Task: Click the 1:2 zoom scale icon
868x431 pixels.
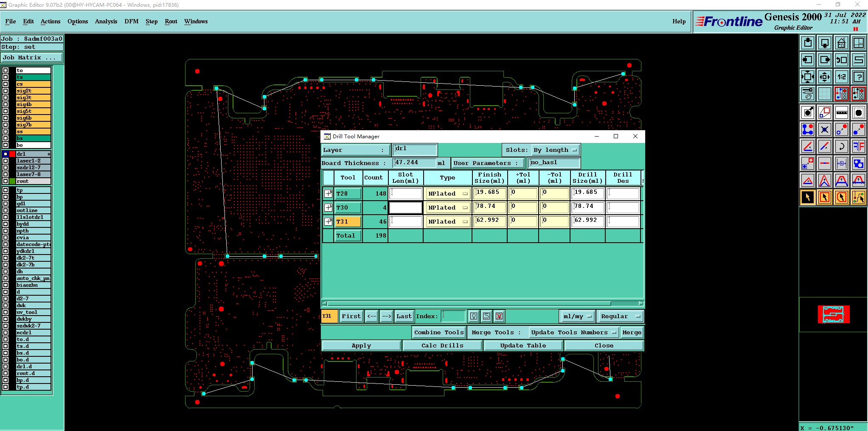Action: point(841,77)
